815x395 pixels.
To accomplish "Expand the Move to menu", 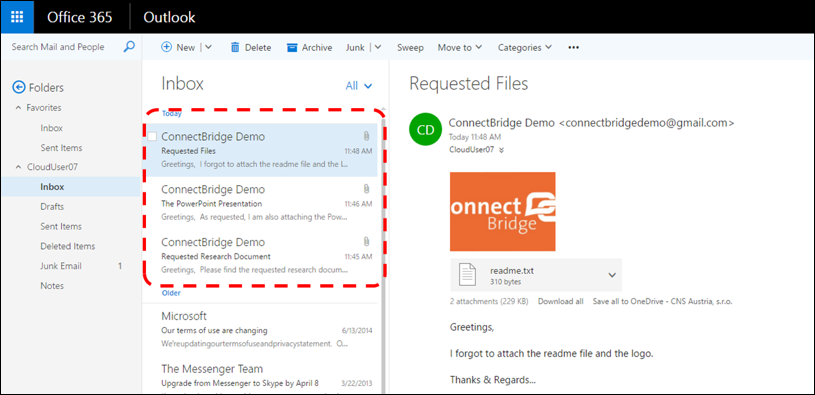I will tap(460, 47).
